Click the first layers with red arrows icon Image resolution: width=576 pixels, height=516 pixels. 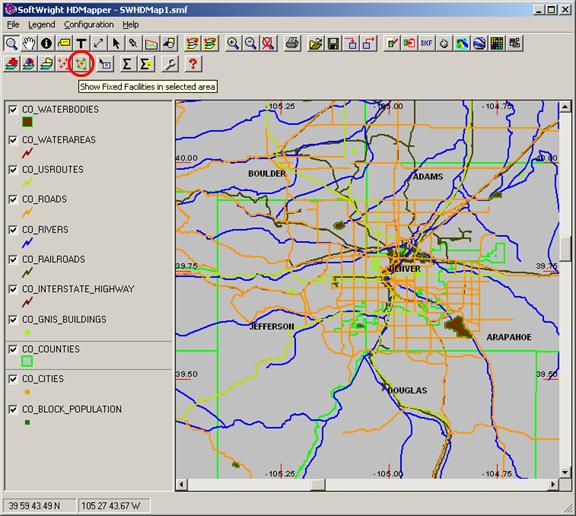[x=192, y=44]
